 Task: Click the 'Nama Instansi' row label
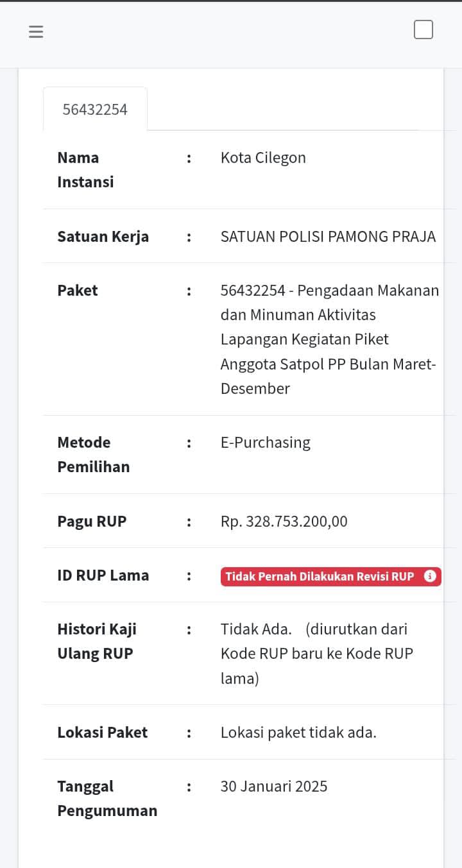click(85, 170)
